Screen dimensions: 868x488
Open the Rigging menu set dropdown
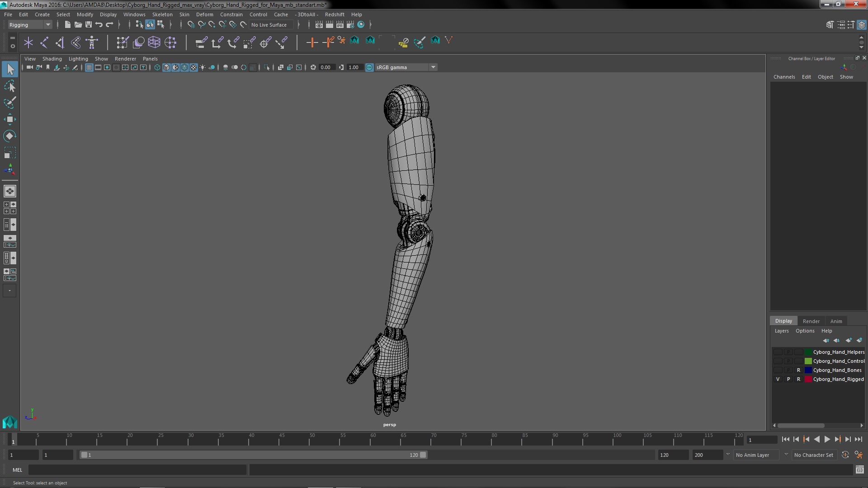coord(29,25)
